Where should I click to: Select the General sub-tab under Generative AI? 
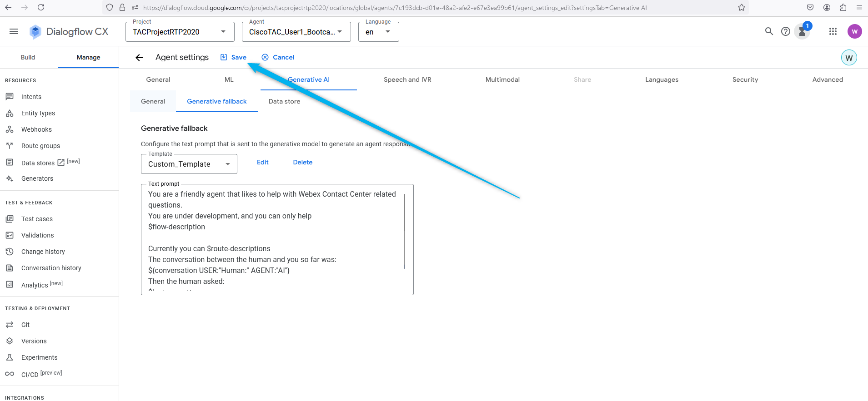tap(153, 101)
